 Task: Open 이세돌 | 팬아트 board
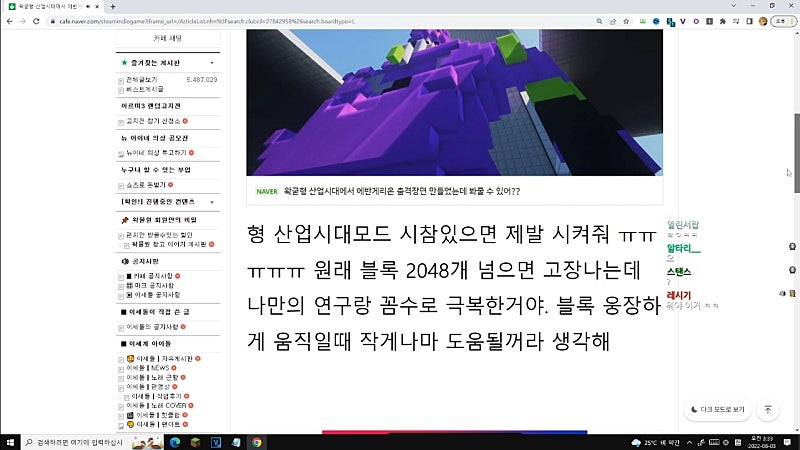(x=158, y=424)
